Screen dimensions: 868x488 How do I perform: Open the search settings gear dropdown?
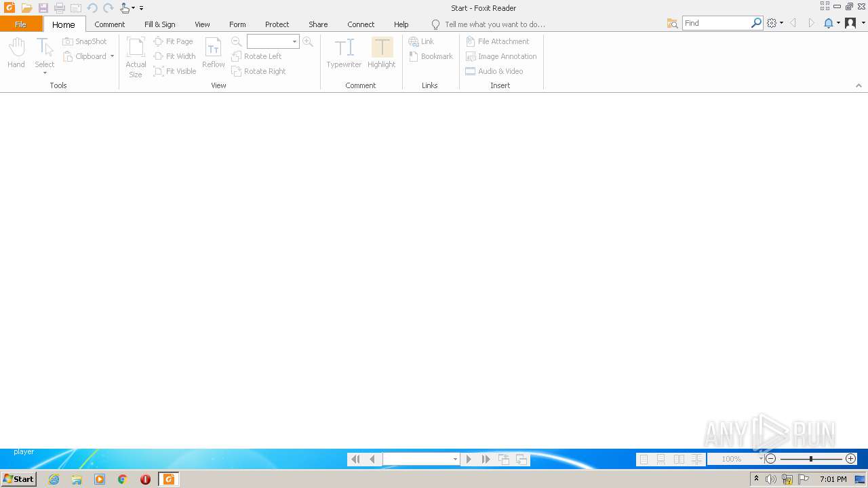(x=774, y=23)
